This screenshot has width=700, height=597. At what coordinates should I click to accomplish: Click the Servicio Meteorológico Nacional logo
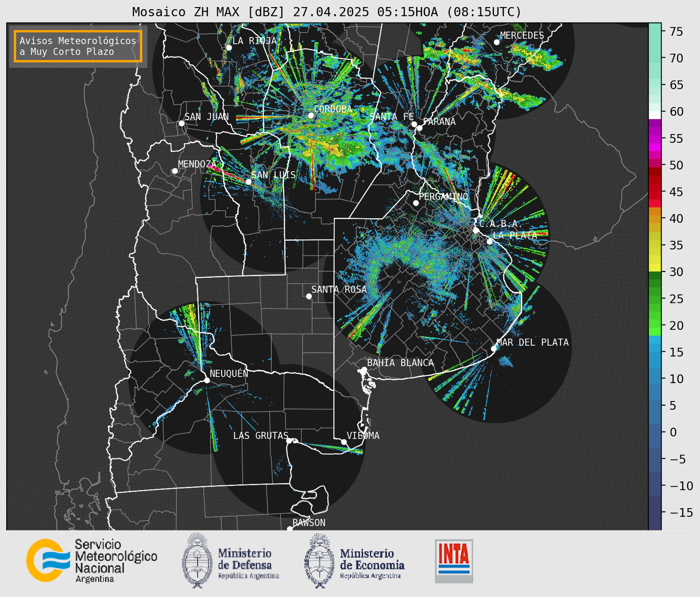point(49,560)
